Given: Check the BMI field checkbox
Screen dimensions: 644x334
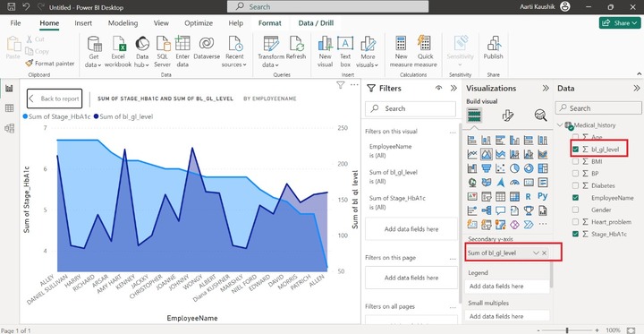Looking at the screenshot, I should [x=575, y=162].
